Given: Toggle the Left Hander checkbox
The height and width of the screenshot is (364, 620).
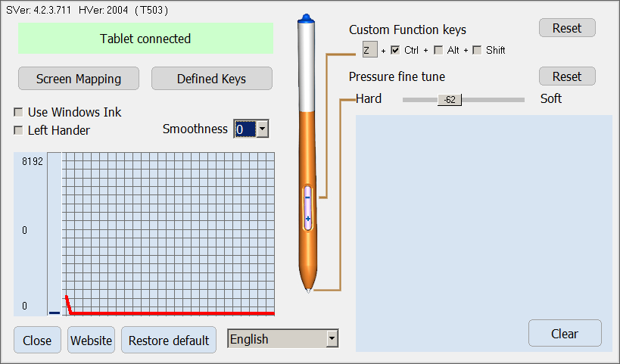Looking at the screenshot, I should tap(18, 130).
